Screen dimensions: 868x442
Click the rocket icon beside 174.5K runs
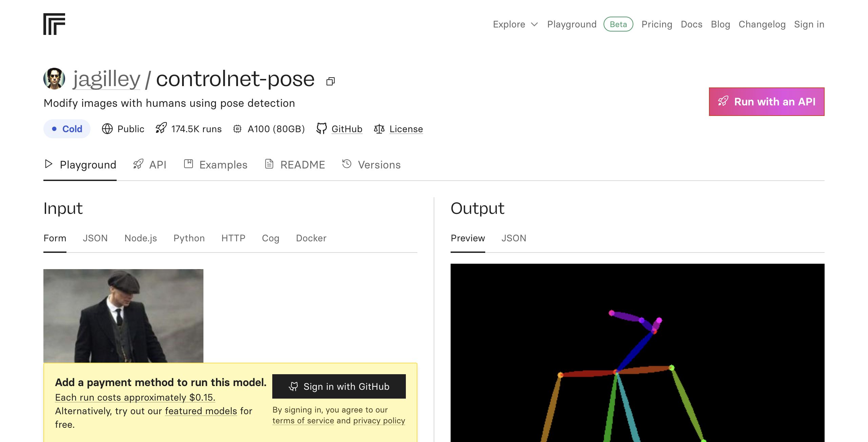coord(161,128)
